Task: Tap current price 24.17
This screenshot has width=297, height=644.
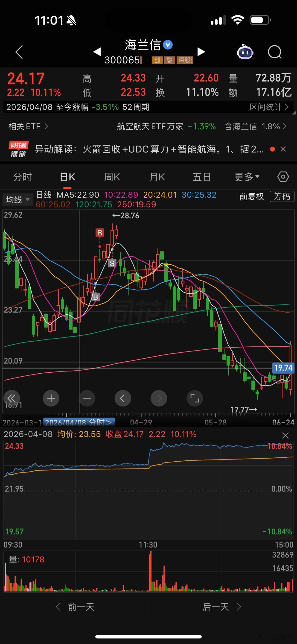Action: coord(26,79)
